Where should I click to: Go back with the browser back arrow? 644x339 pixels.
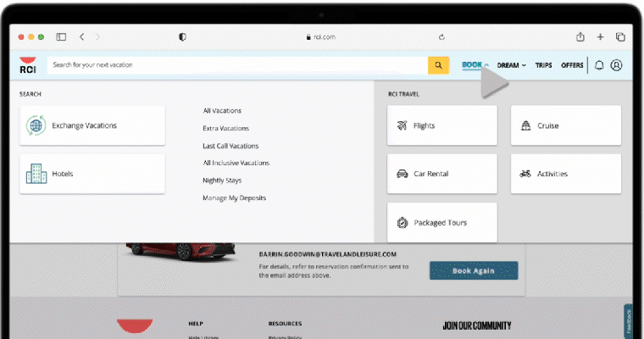click(x=81, y=37)
